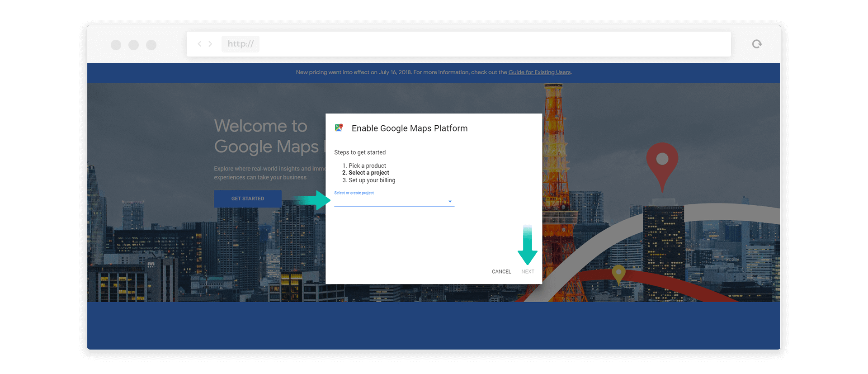The width and height of the screenshot is (868, 374).
Task: Click the 'Select a project' step
Action: click(x=369, y=173)
